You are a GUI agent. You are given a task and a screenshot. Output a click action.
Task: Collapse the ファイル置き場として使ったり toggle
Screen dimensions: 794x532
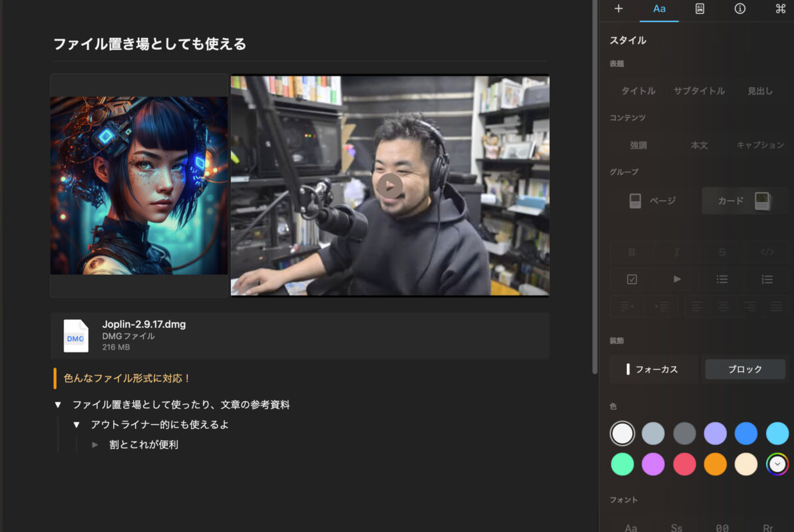coord(58,405)
